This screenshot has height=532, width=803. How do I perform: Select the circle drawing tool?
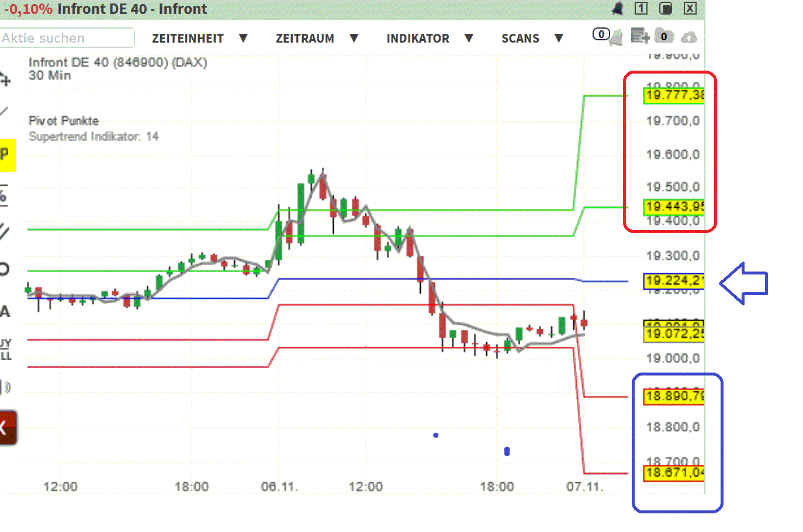pyautogui.click(x=5, y=269)
